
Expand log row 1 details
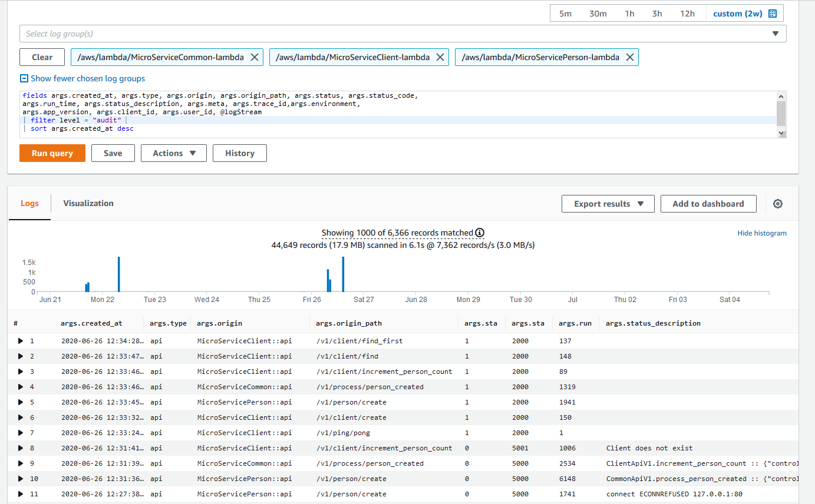[21, 341]
